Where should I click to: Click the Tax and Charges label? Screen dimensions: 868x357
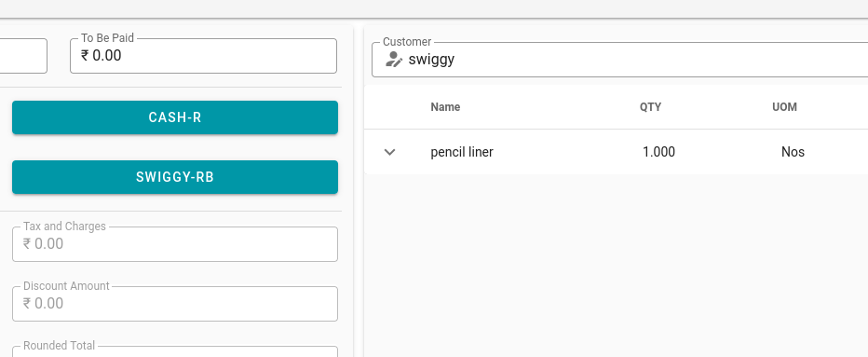64,227
